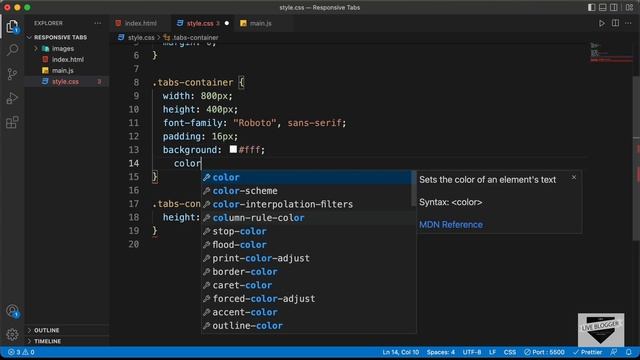This screenshot has width=640, height=360.
Task: Click the unsaved dot on style.css tab
Action: [227, 23]
